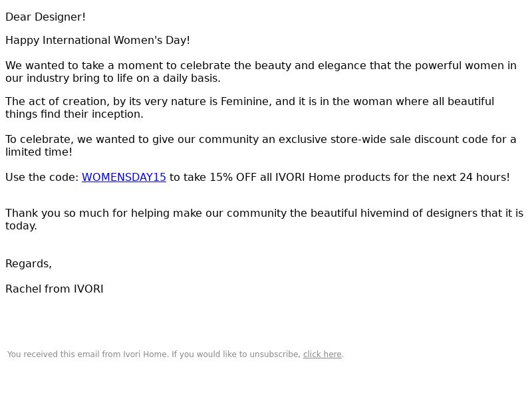The width and height of the screenshot is (532, 399).
Task: Click the footer text 'You received this email'
Action: pyautogui.click(x=53, y=354)
